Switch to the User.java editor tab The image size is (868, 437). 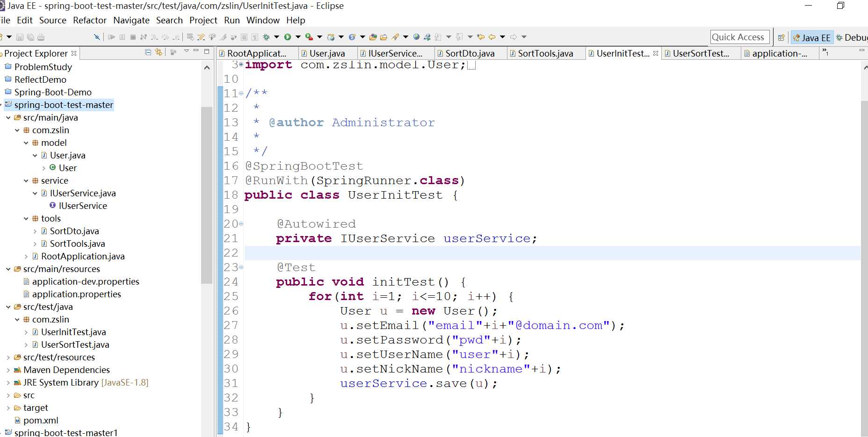click(x=327, y=53)
